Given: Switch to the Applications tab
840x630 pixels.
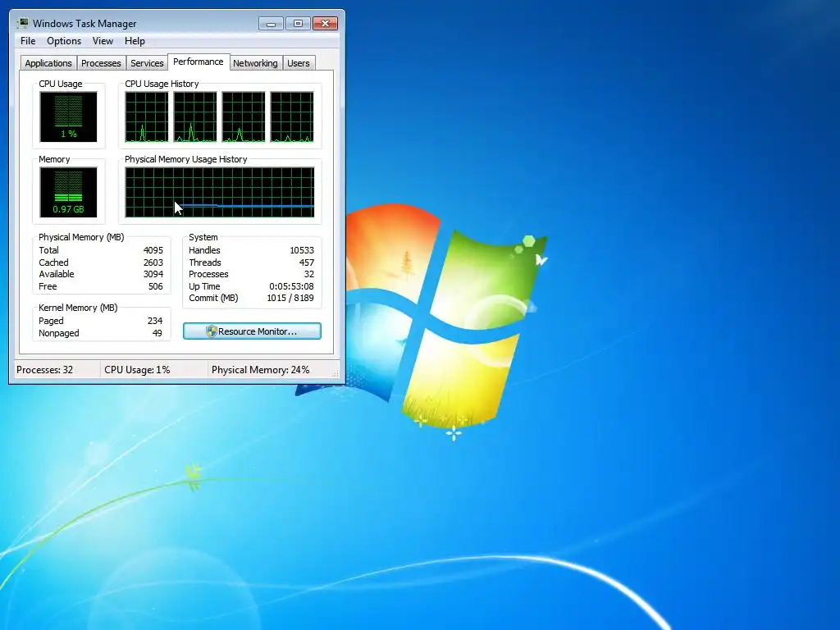Looking at the screenshot, I should pos(48,63).
